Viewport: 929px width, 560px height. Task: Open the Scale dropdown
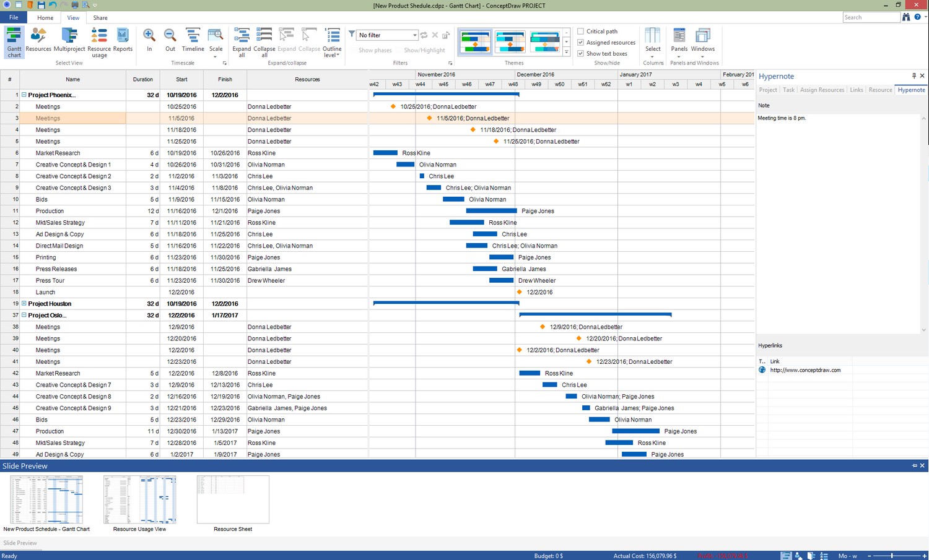216,42
